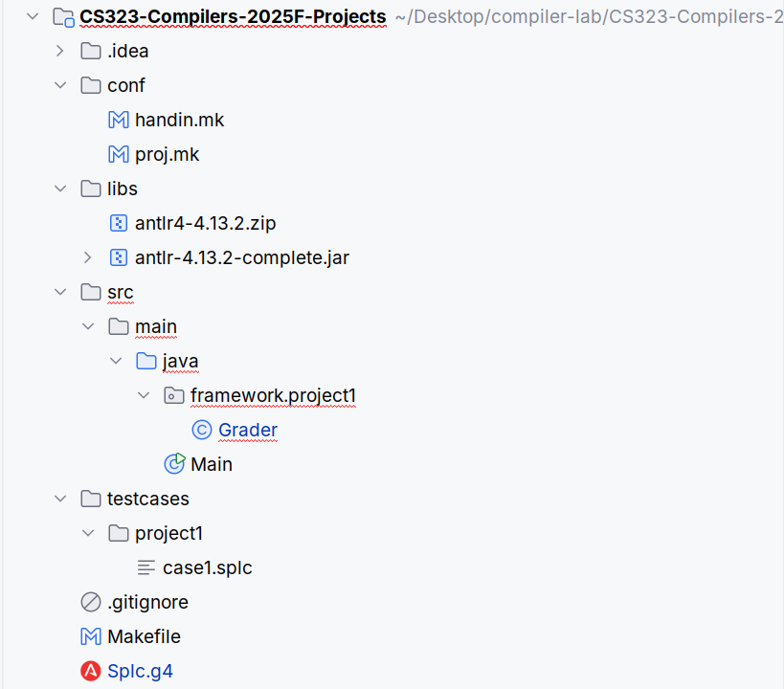
Task: Click the Grader class icon
Action: (201, 430)
